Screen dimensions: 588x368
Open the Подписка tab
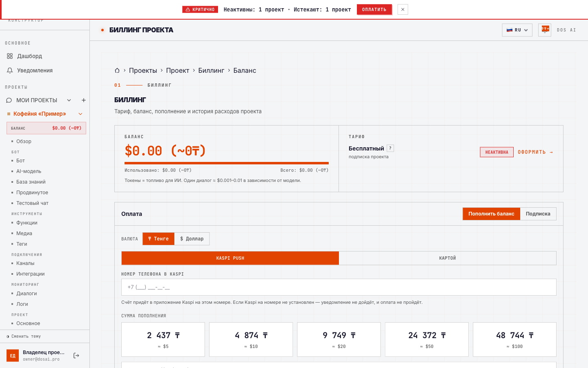click(538, 214)
